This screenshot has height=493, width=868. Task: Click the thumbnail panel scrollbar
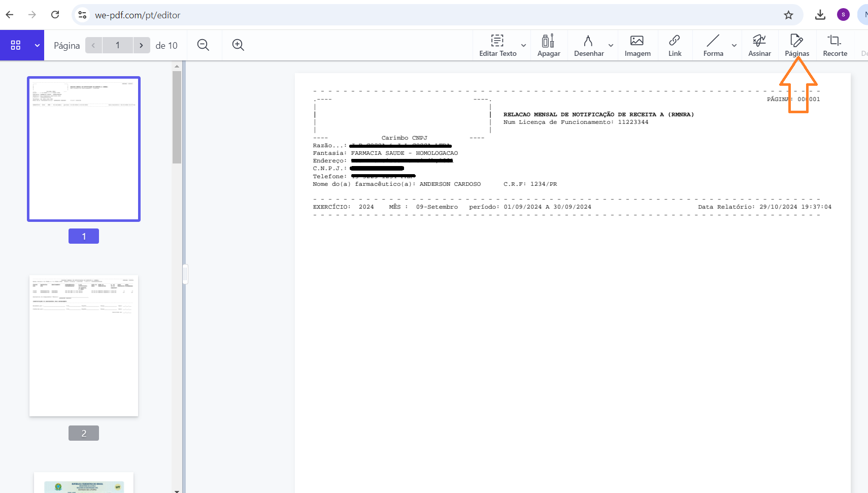(x=177, y=117)
